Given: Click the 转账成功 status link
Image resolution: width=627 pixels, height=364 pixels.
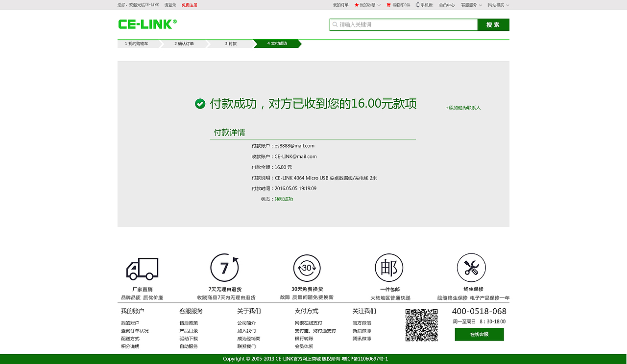Looking at the screenshot, I should (284, 199).
